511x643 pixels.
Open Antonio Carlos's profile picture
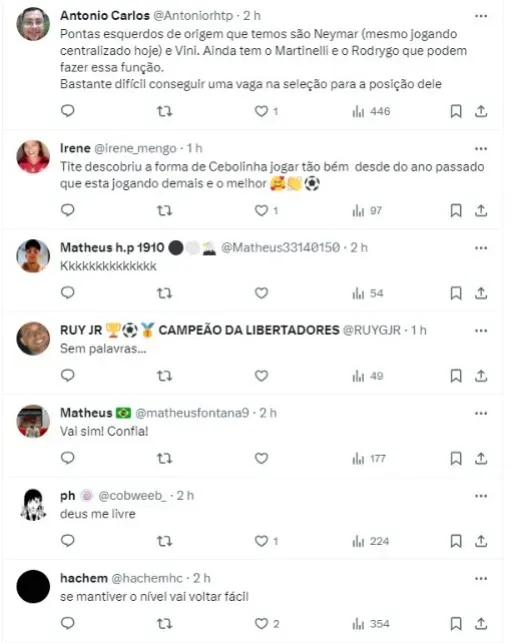33,24
